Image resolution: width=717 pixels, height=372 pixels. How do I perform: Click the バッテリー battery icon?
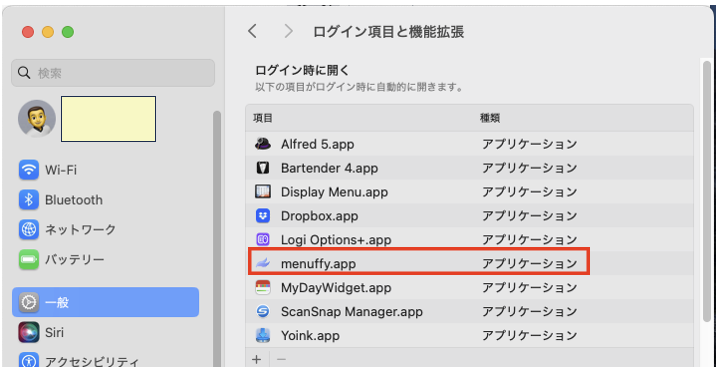29,260
